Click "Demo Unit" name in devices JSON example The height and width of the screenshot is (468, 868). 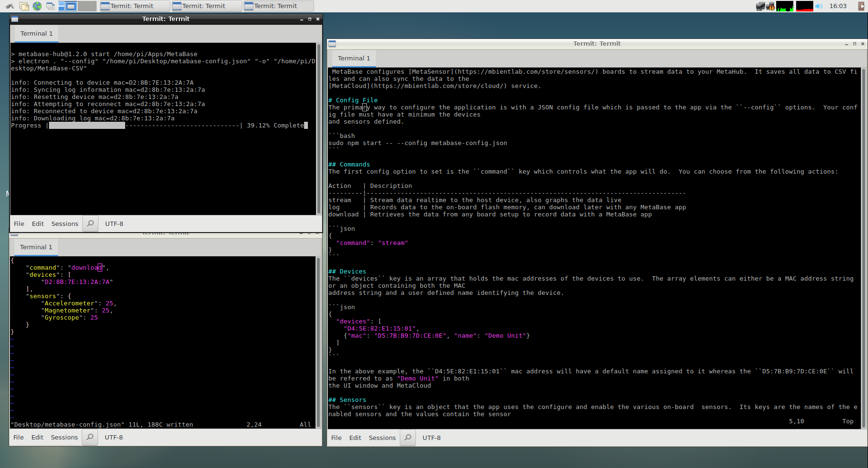click(x=505, y=336)
